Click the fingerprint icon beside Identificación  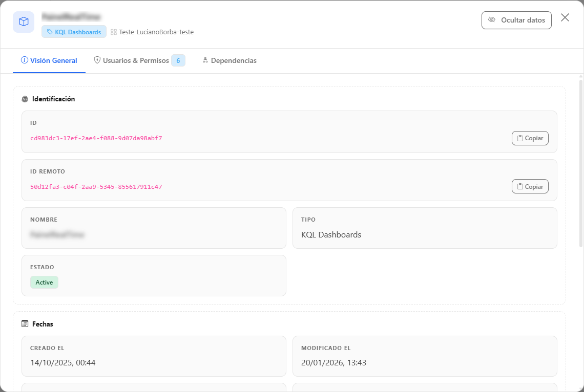click(25, 99)
